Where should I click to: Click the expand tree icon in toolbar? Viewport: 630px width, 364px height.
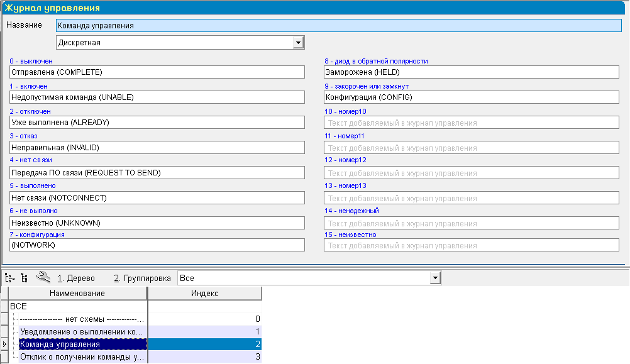point(9,277)
